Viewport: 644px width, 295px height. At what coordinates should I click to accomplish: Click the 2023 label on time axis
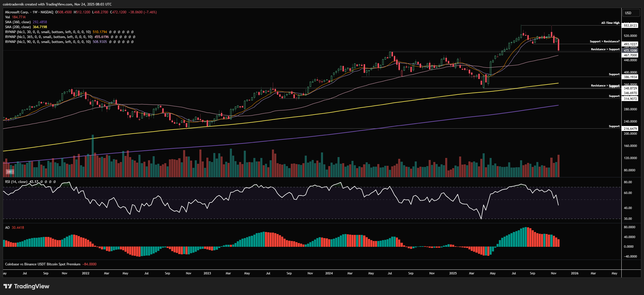coord(207,273)
